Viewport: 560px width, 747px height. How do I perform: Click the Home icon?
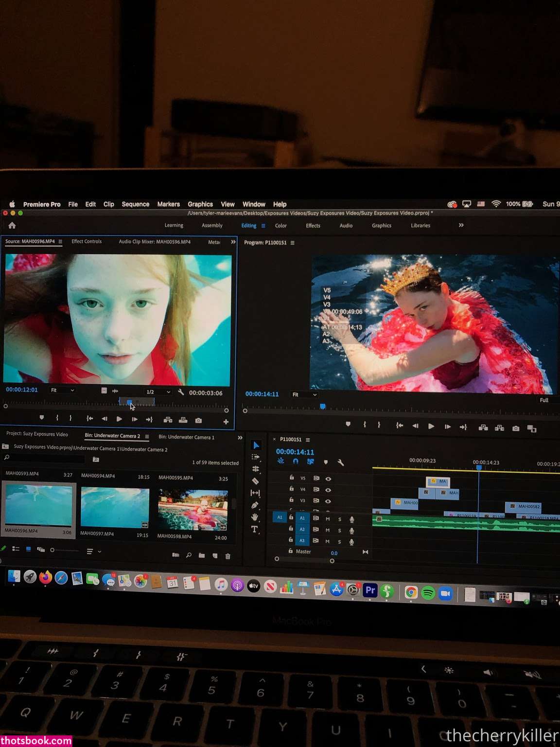point(12,226)
